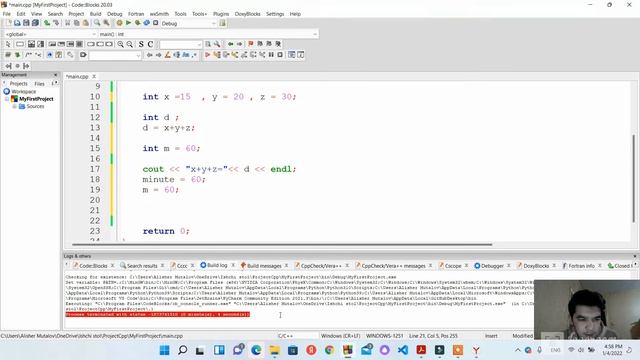The height and width of the screenshot is (360, 640).
Task: Open the Windows Start menu
Action: (164, 350)
